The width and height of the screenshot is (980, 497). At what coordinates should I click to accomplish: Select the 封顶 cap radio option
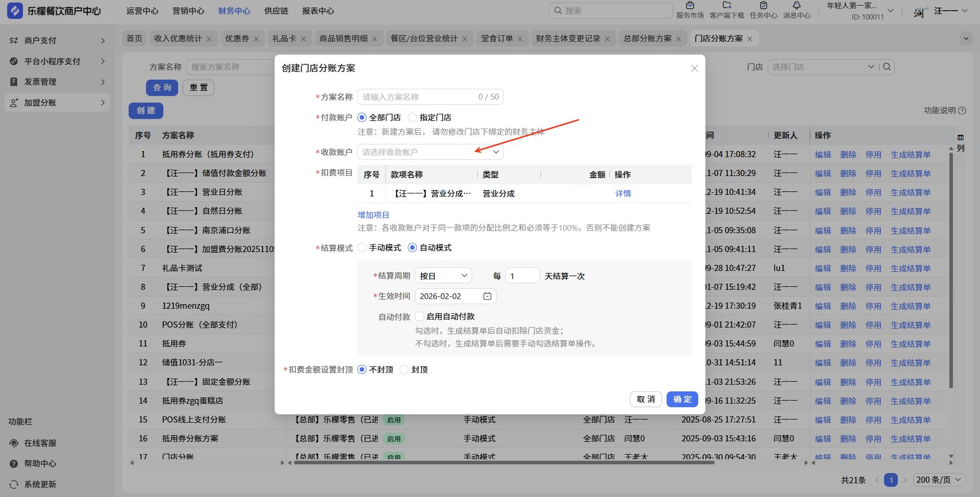coord(404,370)
